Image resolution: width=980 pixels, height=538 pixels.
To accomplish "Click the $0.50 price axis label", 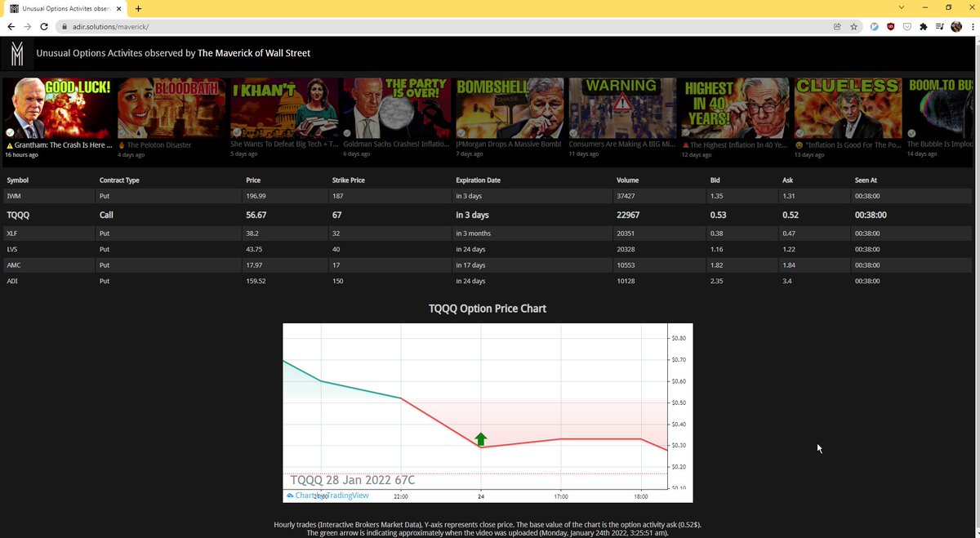I will point(677,402).
